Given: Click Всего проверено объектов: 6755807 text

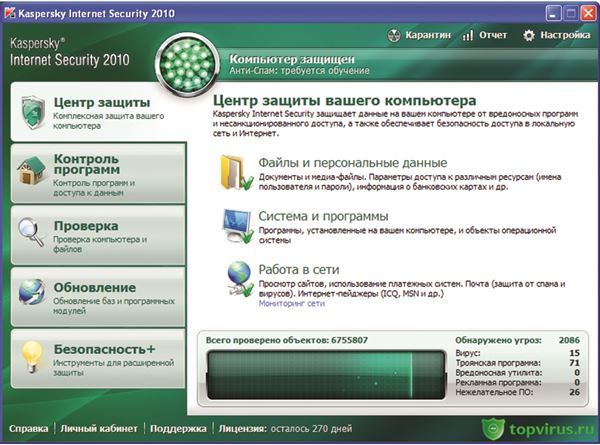Looking at the screenshot, I should point(287,340).
